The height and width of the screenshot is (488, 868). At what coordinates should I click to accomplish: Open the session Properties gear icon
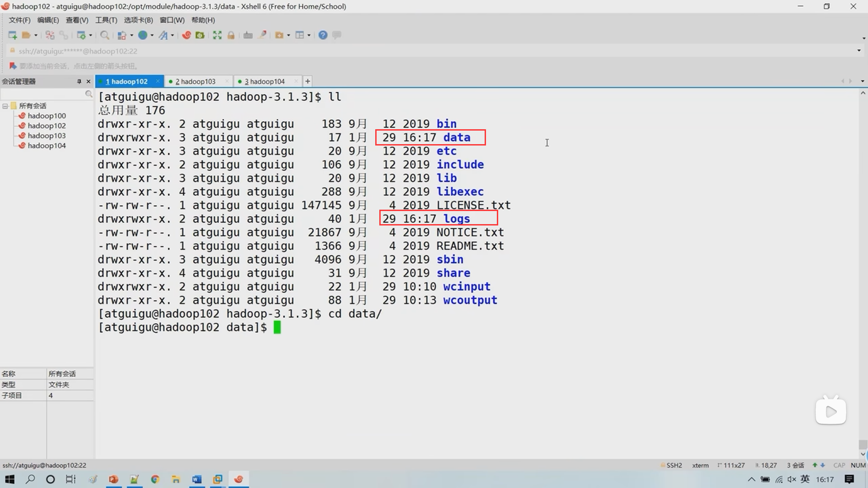(x=81, y=35)
